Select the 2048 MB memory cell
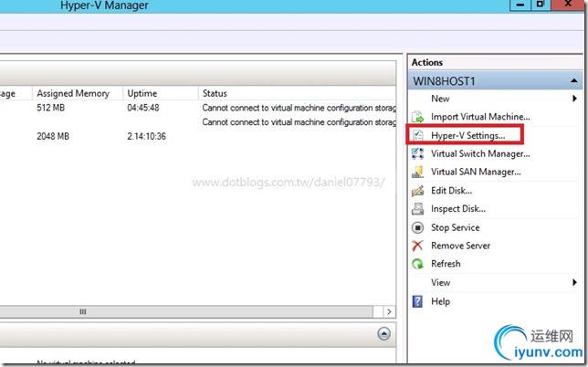588x367 pixels. pos(53,136)
